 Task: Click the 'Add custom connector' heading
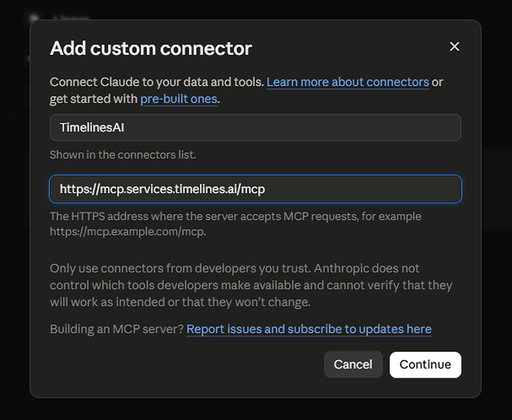[151, 48]
